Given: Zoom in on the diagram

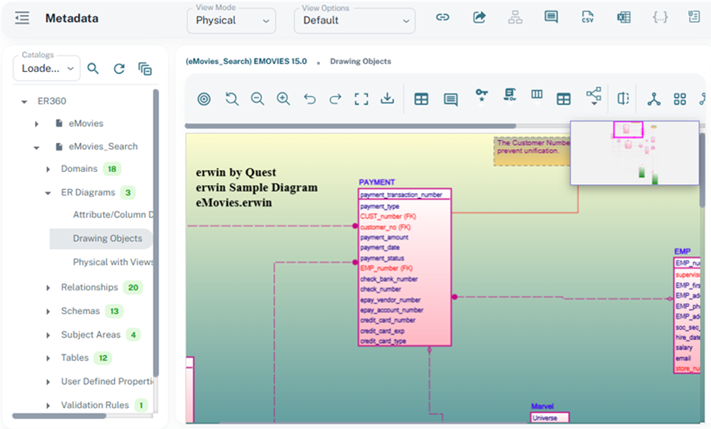Looking at the screenshot, I should pyautogui.click(x=283, y=98).
